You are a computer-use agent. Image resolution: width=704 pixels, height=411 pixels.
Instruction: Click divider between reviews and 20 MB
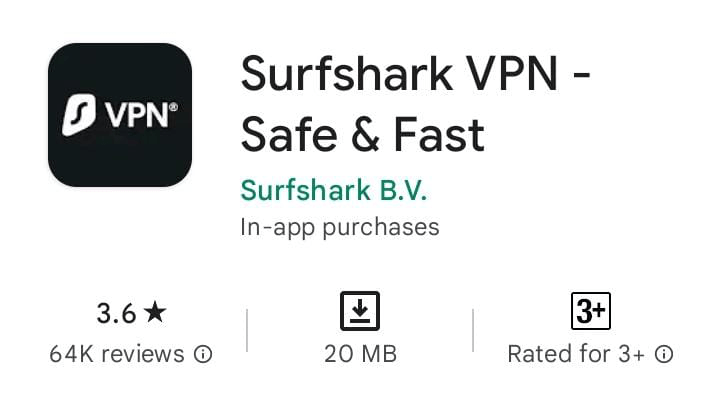click(x=247, y=330)
